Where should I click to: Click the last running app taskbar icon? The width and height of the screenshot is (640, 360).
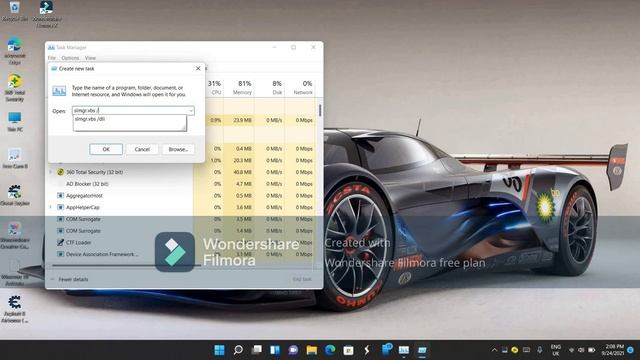[x=422, y=350]
